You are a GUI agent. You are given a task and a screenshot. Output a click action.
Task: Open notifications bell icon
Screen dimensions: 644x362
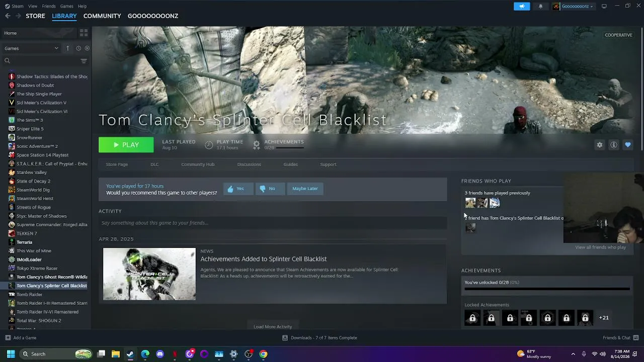coord(541,6)
